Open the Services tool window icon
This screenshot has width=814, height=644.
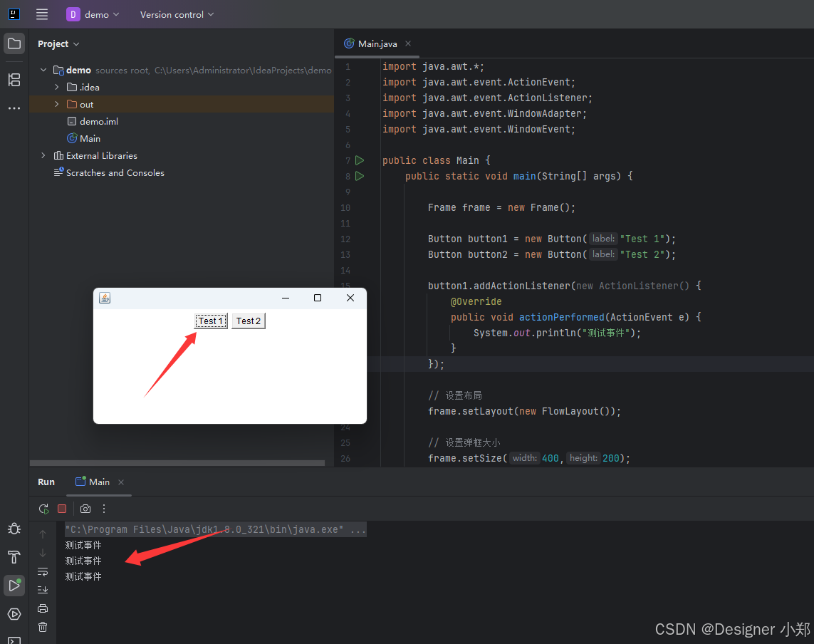(14, 614)
